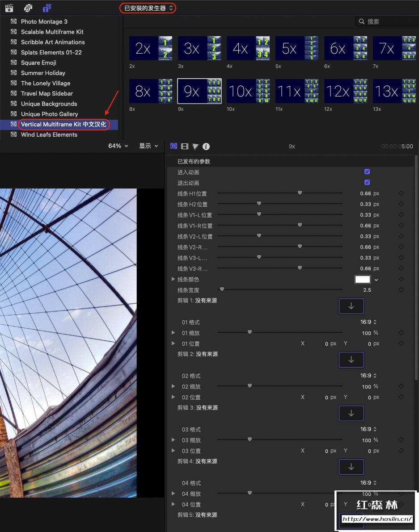Select Vertical Multiframe Kit 中文汉化 category
Image resolution: width=419 pixels, height=532 pixels.
[x=63, y=124]
